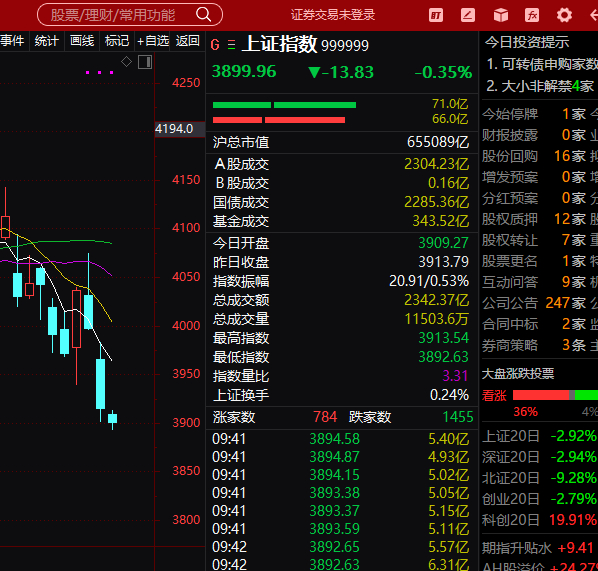Click 基金成交 value 343.52亿
Viewport: 598px width, 571px height.
pos(441,221)
